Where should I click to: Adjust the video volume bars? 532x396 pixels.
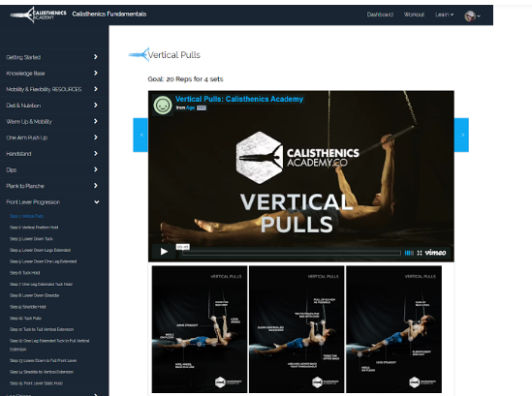409,253
